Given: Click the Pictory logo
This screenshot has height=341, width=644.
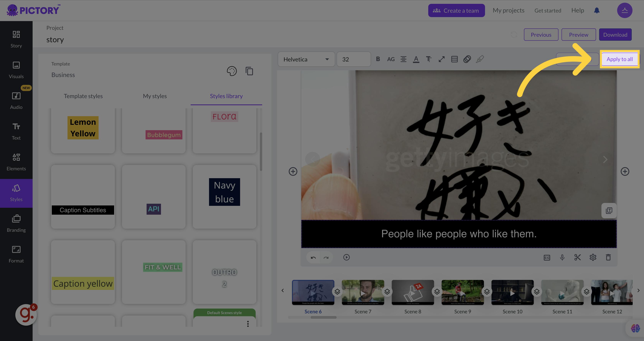Looking at the screenshot, I should pos(33,10).
